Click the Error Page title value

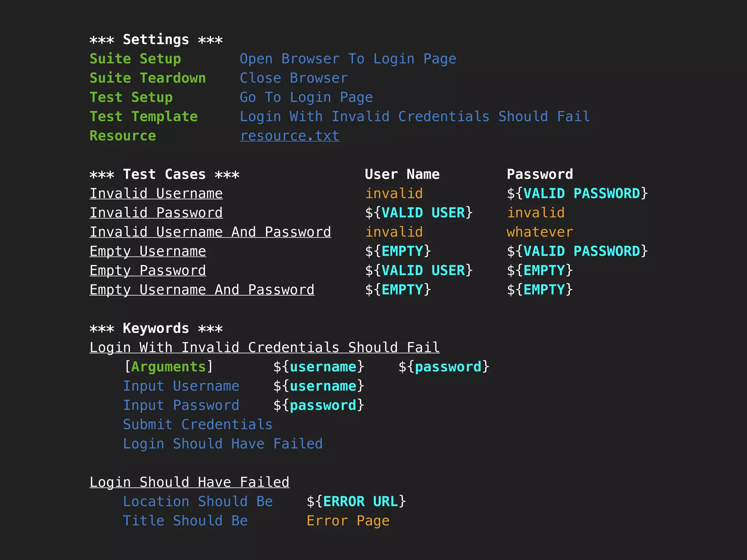click(x=348, y=521)
